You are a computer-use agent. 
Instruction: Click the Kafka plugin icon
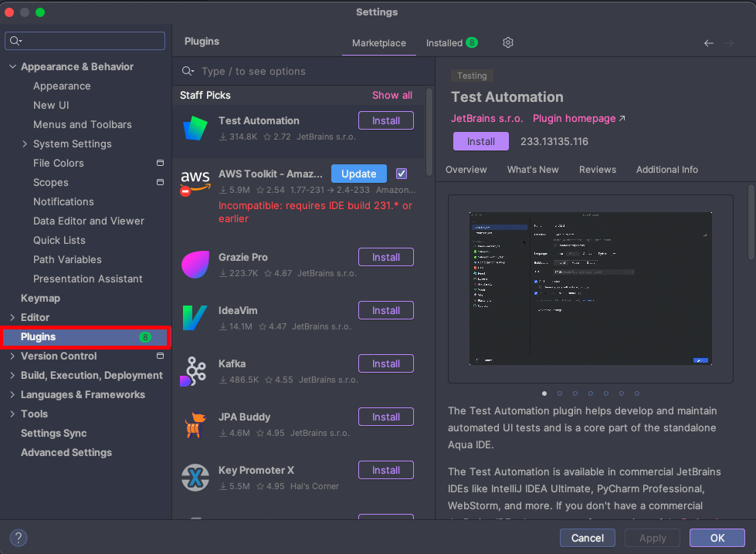point(193,371)
